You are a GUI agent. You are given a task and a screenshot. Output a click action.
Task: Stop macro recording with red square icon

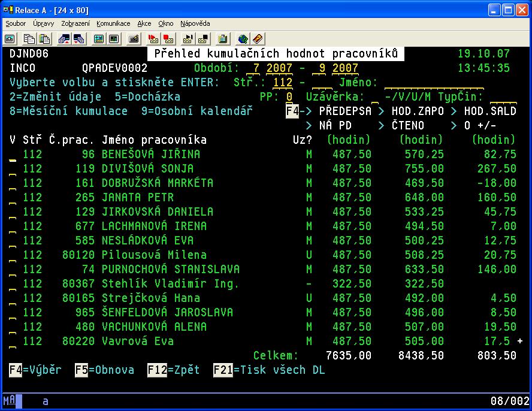(x=168, y=39)
